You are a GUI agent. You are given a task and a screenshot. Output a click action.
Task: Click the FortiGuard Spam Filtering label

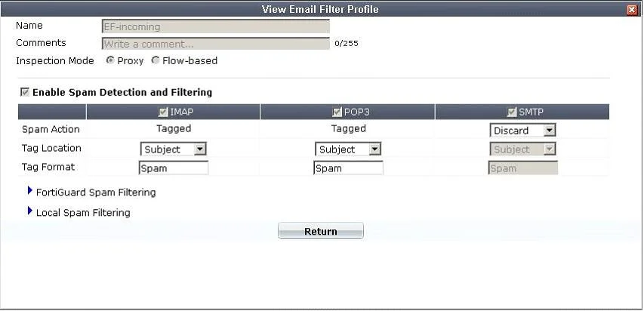tap(96, 192)
